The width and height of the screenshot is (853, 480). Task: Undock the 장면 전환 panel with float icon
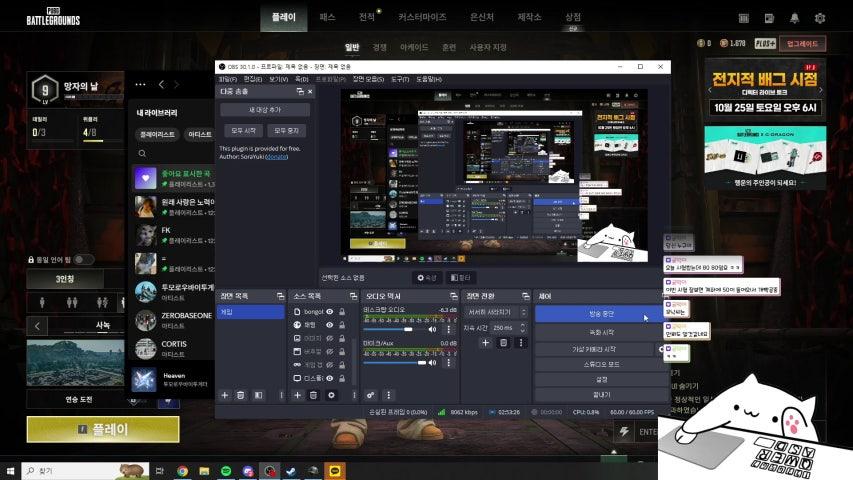526,296
